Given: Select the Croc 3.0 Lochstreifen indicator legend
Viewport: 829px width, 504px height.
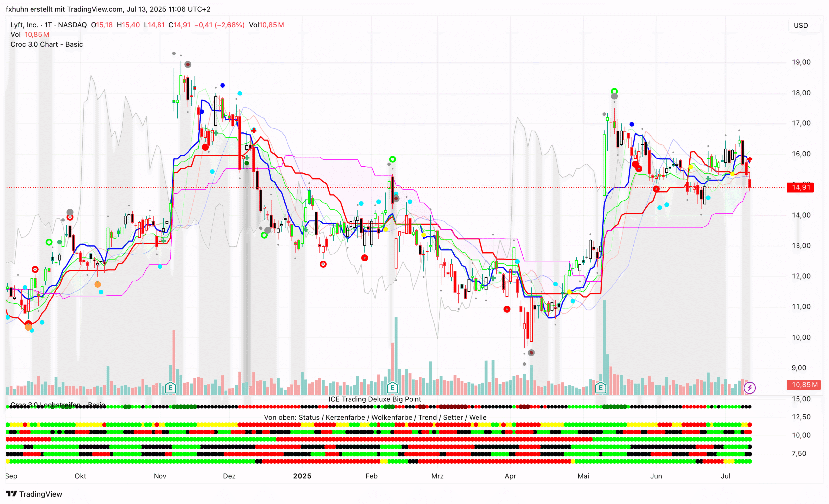Looking at the screenshot, I should 58,405.
